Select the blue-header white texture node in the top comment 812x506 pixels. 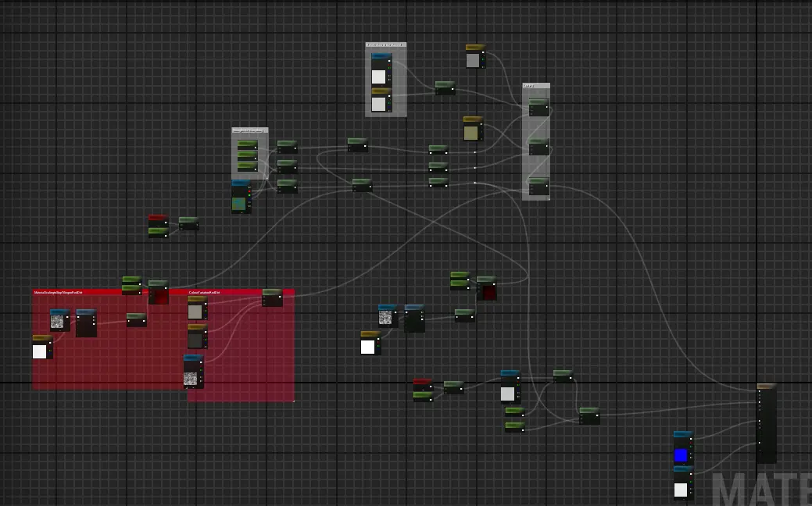point(381,69)
